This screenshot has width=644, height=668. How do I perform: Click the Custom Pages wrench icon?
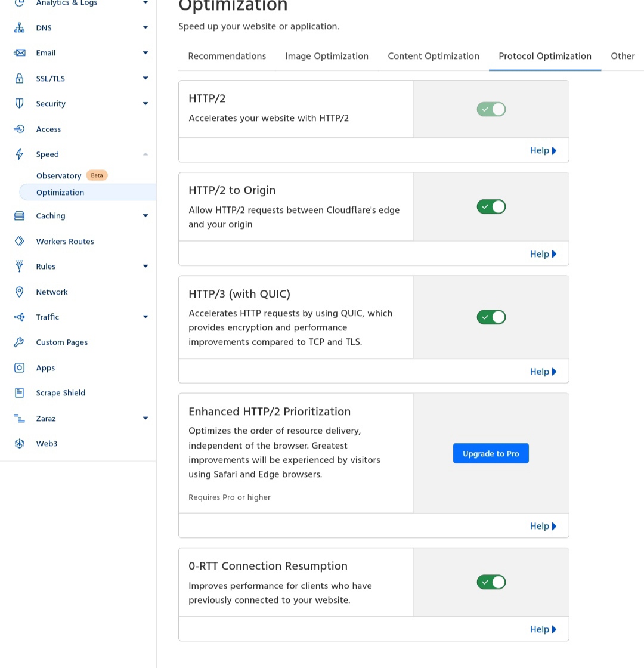(x=19, y=342)
